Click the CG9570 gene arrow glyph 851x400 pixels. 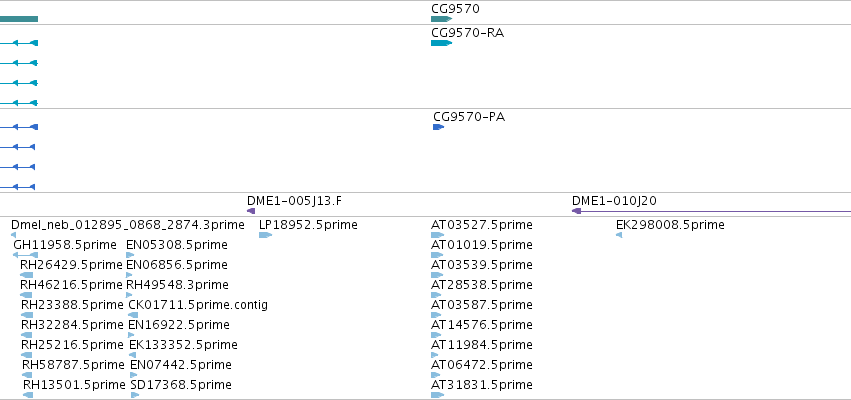point(441,19)
